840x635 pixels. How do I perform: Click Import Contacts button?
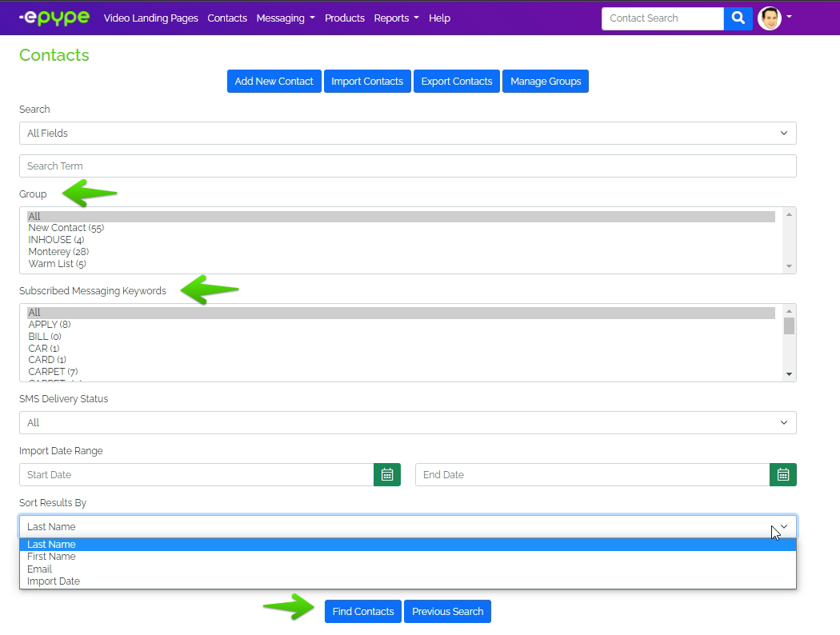(367, 82)
